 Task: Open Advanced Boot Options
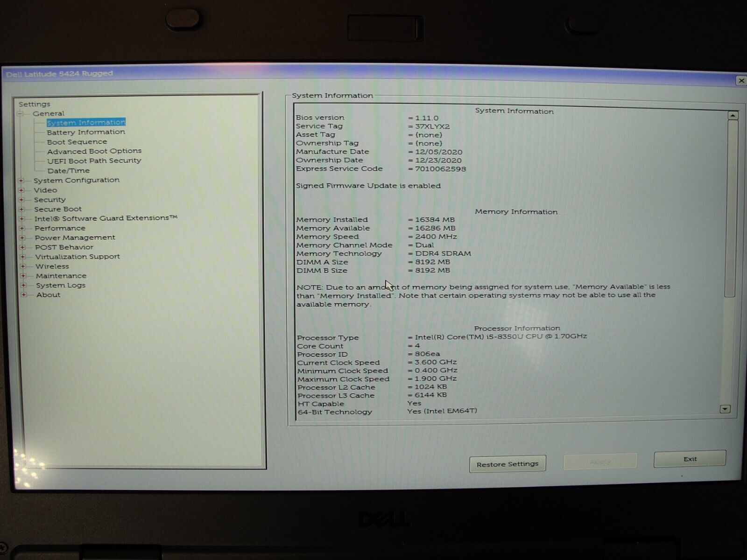94,151
